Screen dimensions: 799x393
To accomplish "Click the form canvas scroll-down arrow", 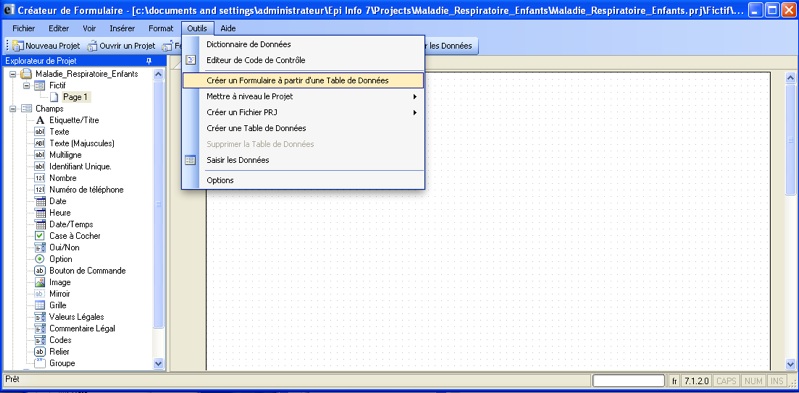I will 791,364.
